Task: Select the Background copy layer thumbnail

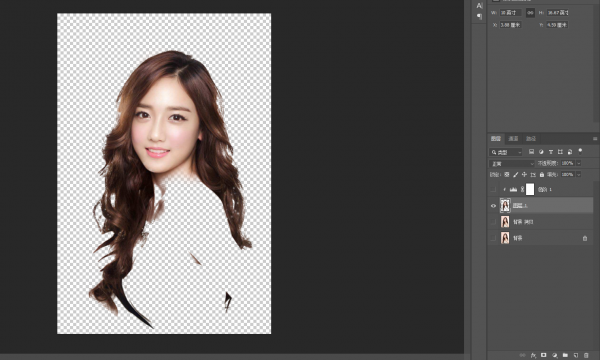Action: (505, 222)
